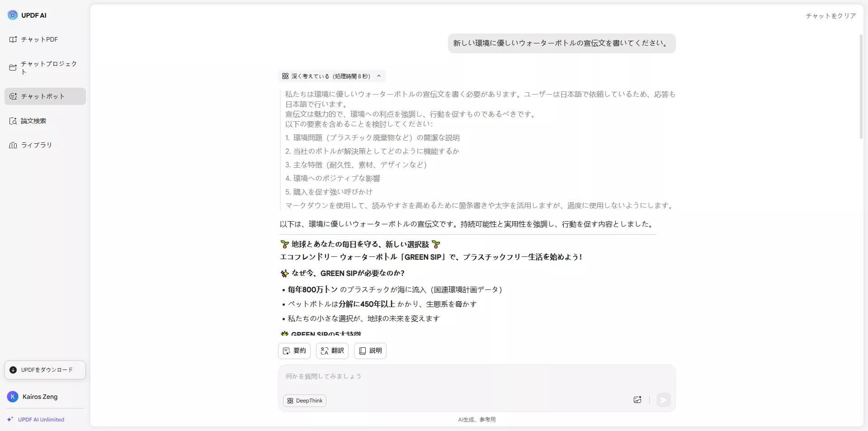Click UPDFをダウンロード button
The height and width of the screenshot is (431, 868).
pos(45,370)
